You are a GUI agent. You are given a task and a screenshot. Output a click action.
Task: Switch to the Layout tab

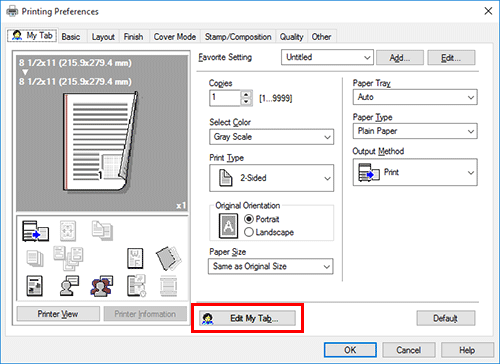click(103, 37)
